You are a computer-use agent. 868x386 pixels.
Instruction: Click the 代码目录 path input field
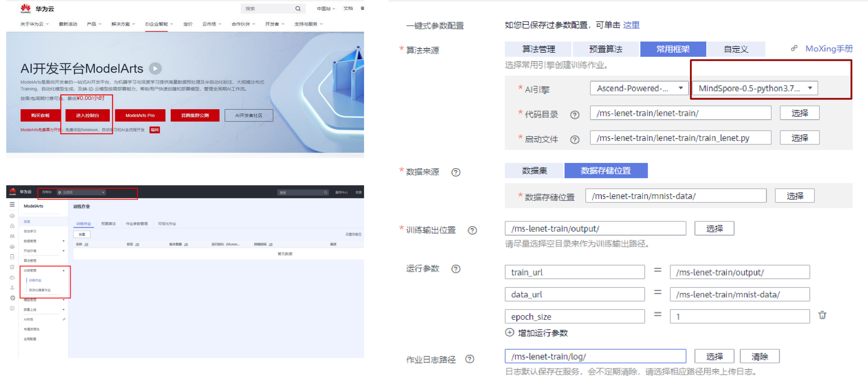pos(681,113)
